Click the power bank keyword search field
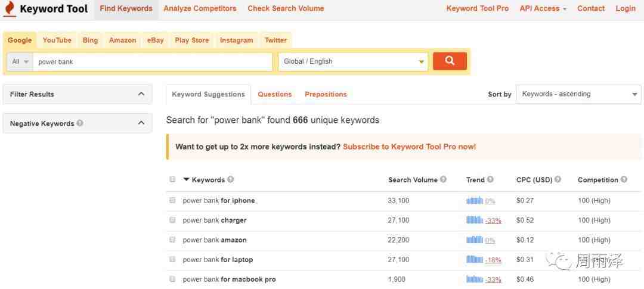 click(153, 61)
